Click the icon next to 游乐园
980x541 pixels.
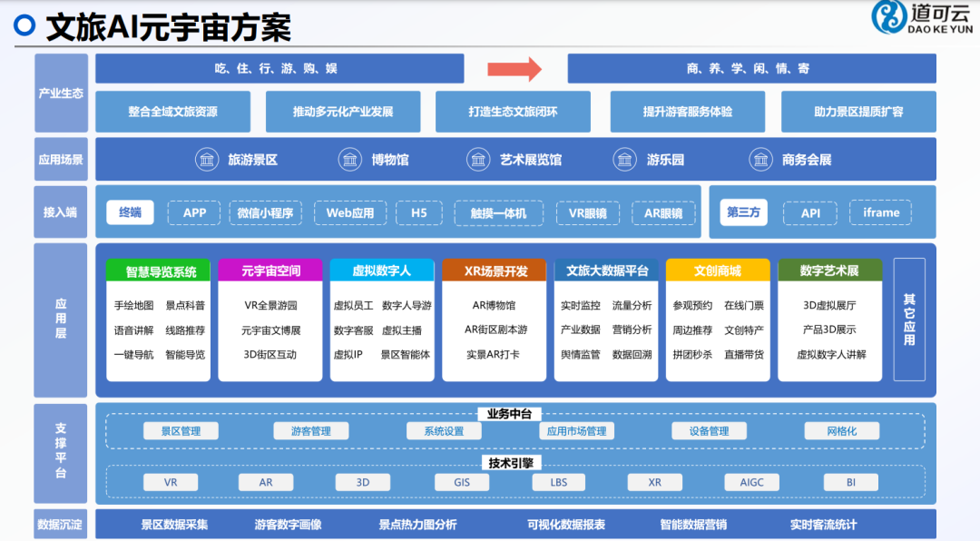point(624,160)
